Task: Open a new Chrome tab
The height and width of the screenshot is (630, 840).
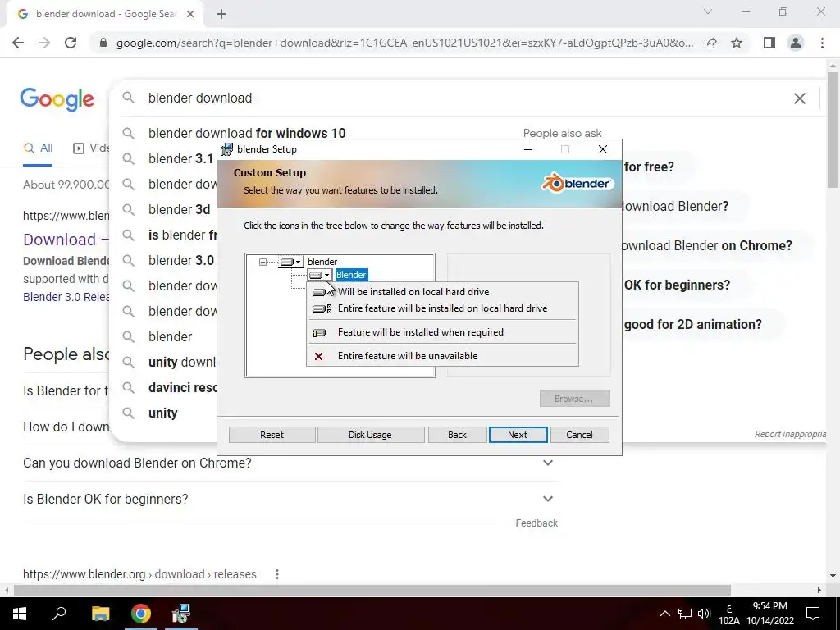Action: (x=221, y=15)
